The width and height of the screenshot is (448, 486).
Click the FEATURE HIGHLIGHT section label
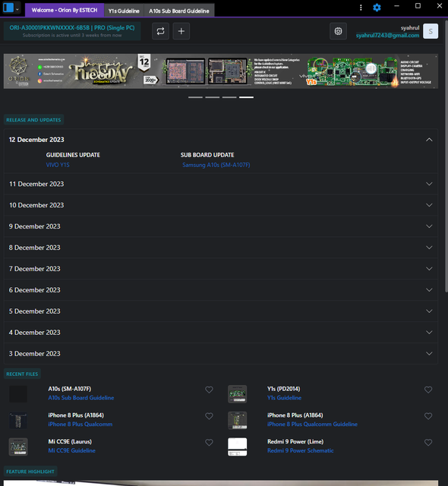click(30, 472)
